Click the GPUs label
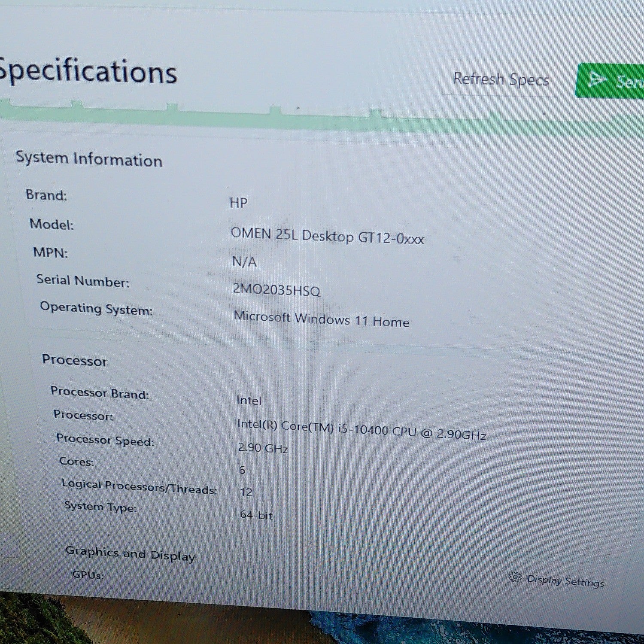 coord(88,574)
